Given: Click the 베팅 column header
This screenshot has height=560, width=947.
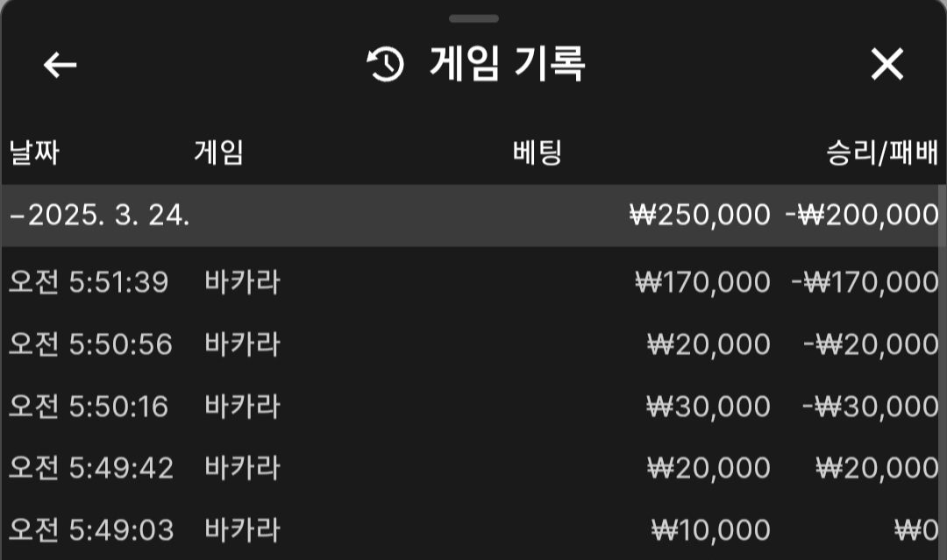Looking at the screenshot, I should pyautogui.click(x=537, y=152).
